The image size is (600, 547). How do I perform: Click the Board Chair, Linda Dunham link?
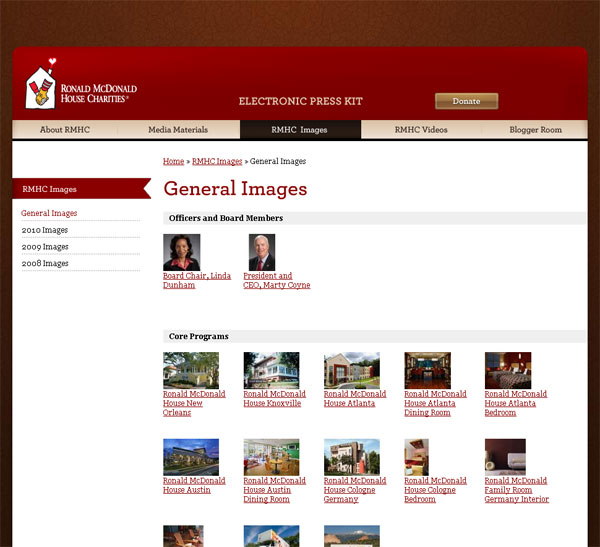tap(197, 281)
